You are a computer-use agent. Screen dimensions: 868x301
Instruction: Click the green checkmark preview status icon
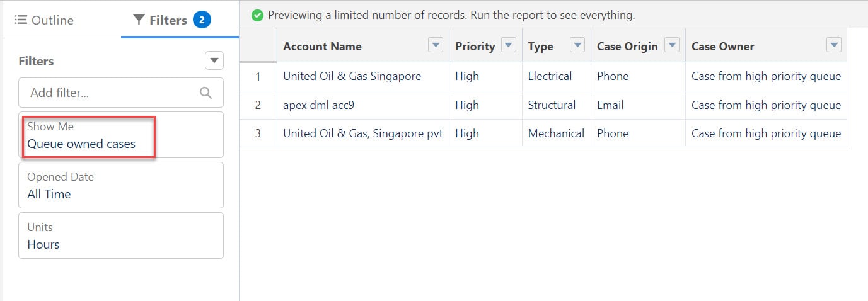point(257,15)
